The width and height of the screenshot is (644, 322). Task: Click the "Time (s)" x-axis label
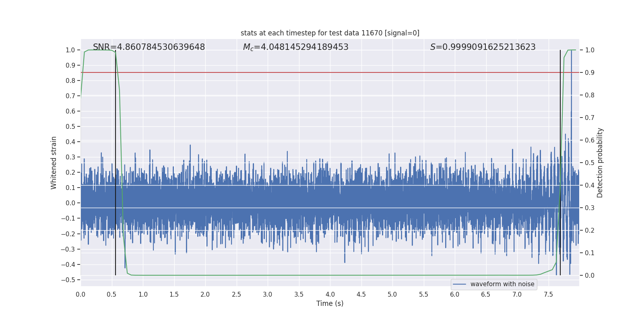point(330,303)
